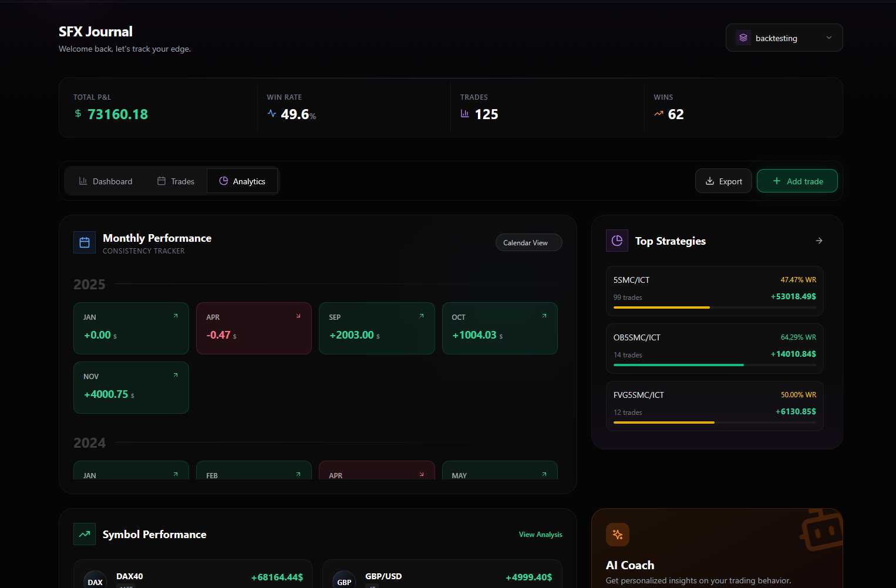Switch to the Dashboard tab
The width and height of the screenshot is (896, 588).
coord(105,181)
